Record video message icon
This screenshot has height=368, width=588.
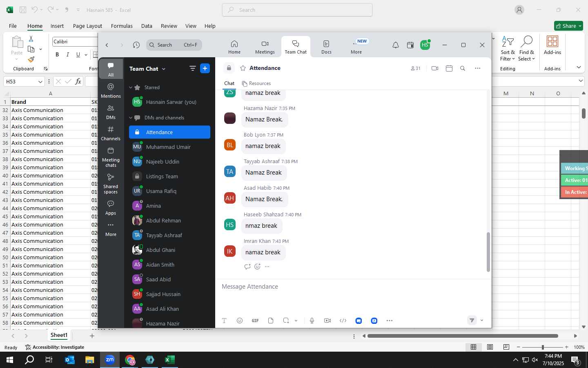(x=327, y=321)
